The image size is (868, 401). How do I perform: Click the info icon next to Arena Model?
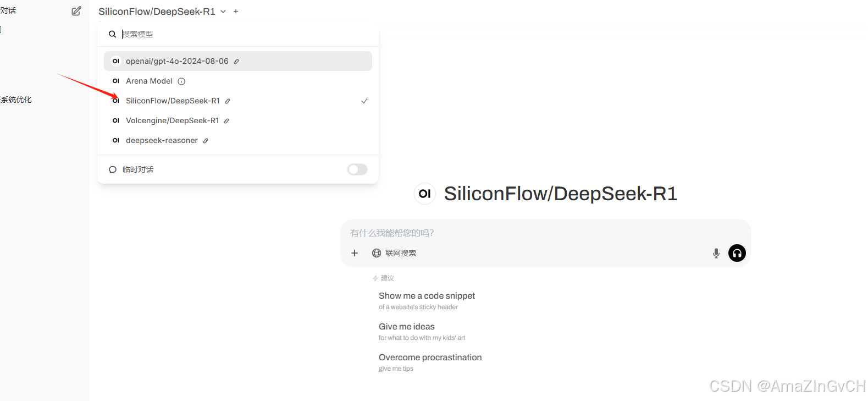181,81
